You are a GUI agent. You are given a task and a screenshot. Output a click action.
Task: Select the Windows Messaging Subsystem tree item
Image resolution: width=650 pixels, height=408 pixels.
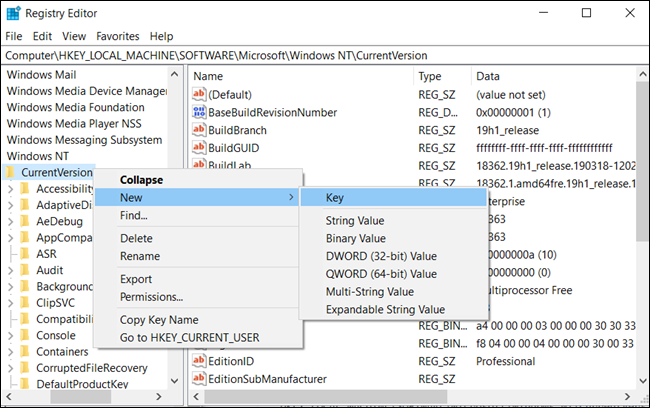click(x=85, y=140)
